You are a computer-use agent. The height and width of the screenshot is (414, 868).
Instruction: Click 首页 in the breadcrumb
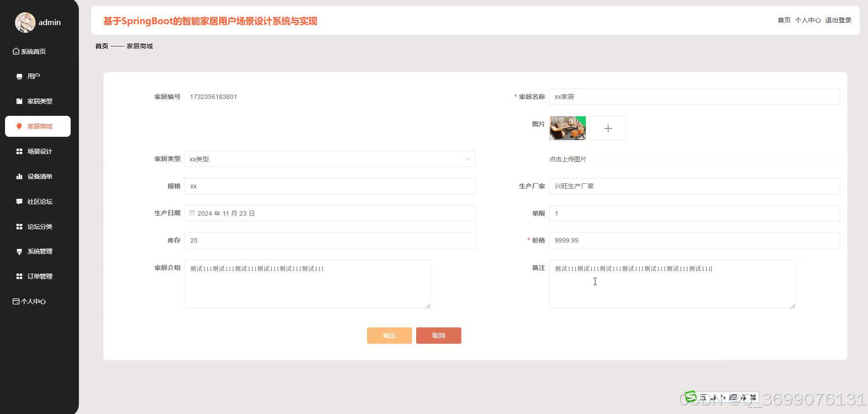click(x=102, y=46)
